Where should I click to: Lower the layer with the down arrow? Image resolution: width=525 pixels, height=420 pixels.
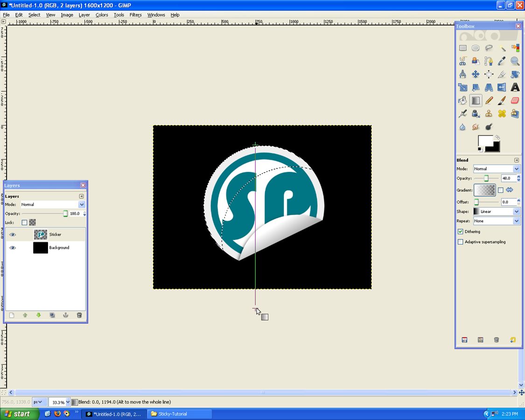(x=39, y=315)
